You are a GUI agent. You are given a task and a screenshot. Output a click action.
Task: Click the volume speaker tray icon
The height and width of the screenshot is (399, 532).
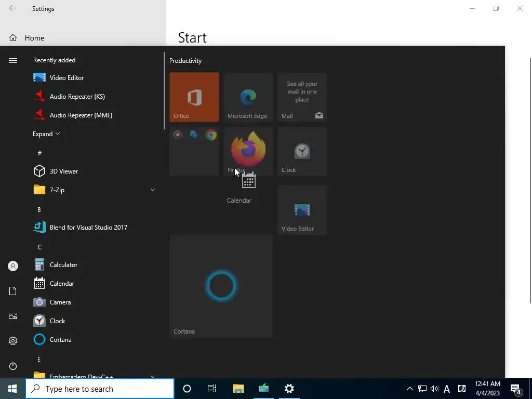(434, 389)
